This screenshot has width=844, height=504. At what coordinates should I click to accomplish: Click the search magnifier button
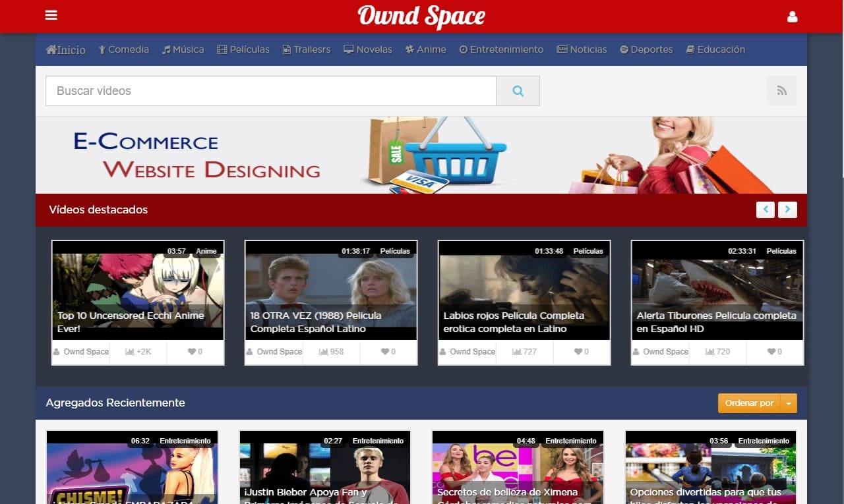[518, 91]
